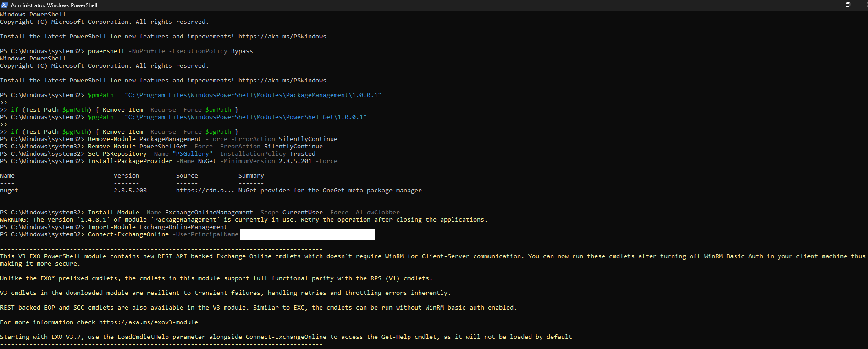Click the "CurrentUser" scope value
868x349 pixels.
(x=303, y=213)
